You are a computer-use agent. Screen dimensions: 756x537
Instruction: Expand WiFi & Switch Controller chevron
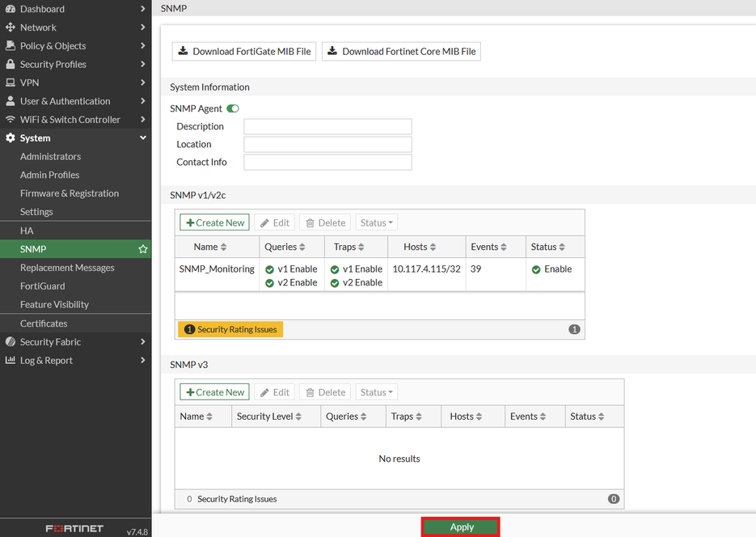coord(143,119)
